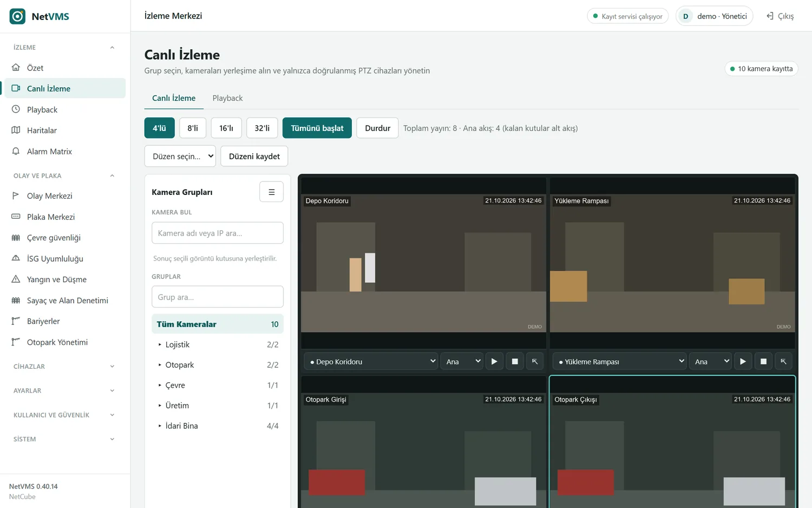The width and height of the screenshot is (812, 508).
Task: Stop the Yükleme Rampası stream
Action: pyautogui.click(x=763, y=361)
